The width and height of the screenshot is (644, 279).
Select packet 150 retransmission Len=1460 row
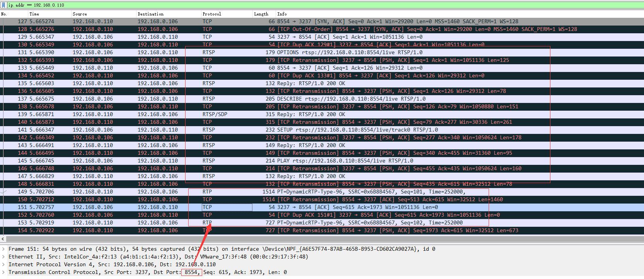pyautogui.click(x=322, y=199)
